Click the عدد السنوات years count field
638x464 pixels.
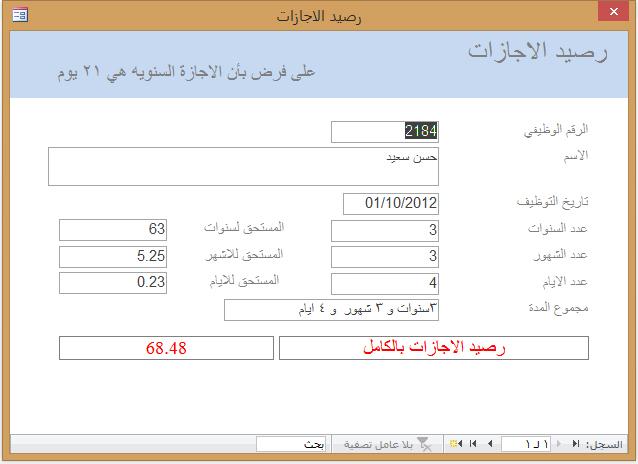(x=384, y=231)
